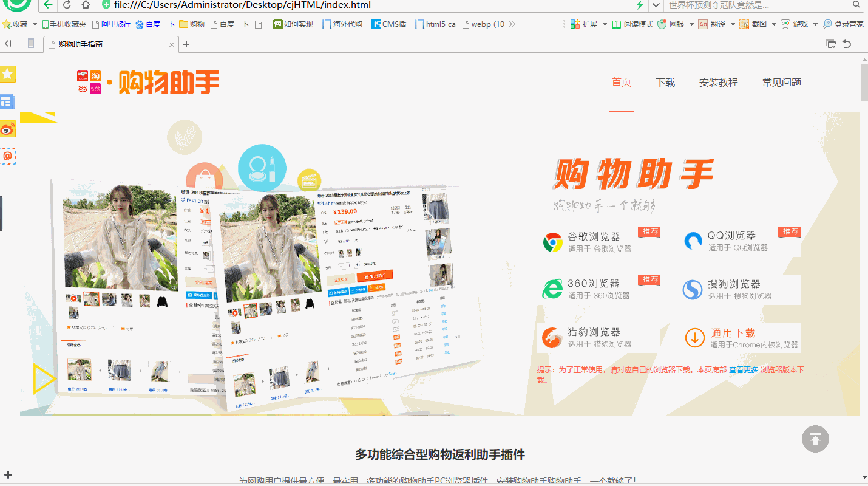The image size is (868, 486).
Task: Click back-to-top gray circle button
Action: (x=815, y=439)
